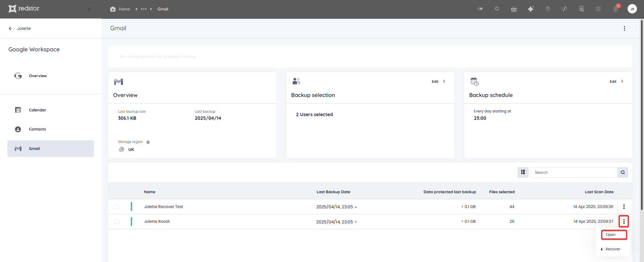The image size is (644, 262).
Task: Expand backup date dropdown for Jolette Recover Test
Action: tap(356, 207)
